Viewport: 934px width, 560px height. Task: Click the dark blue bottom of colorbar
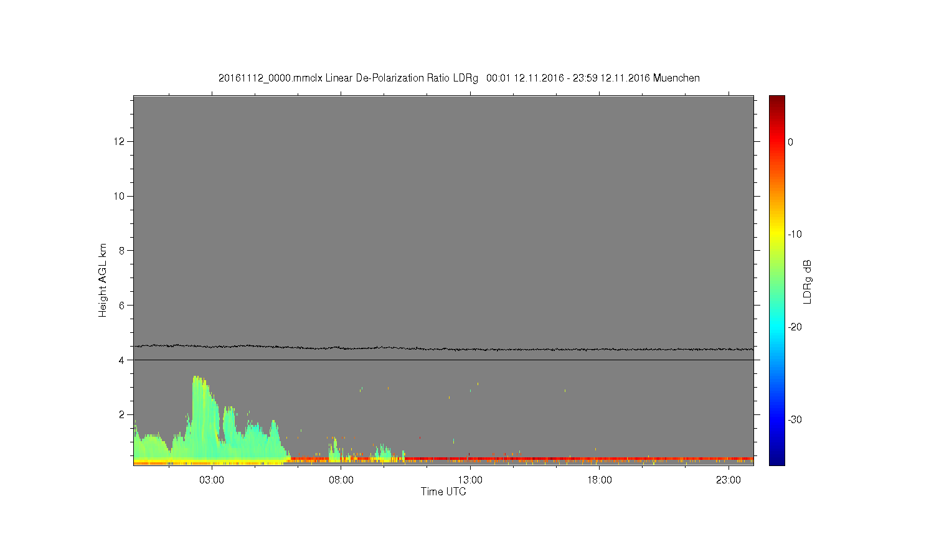tap(776, 459)
